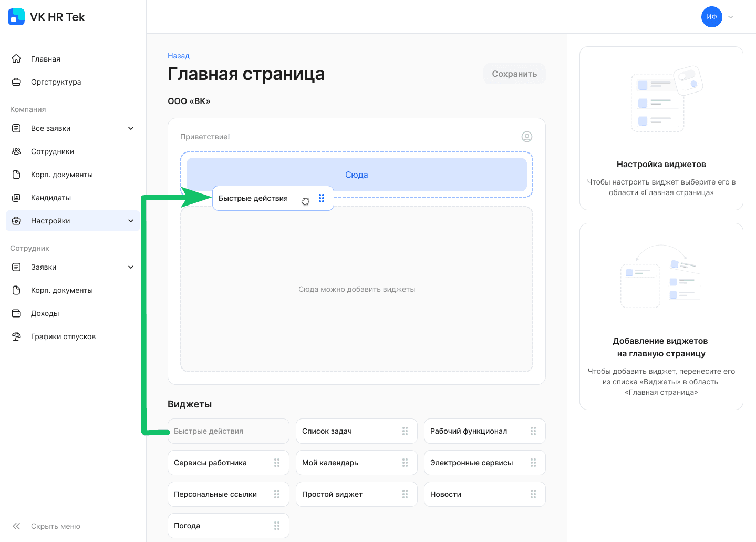Expand the Все заявки submenu chevron

(x=131, y=128)
